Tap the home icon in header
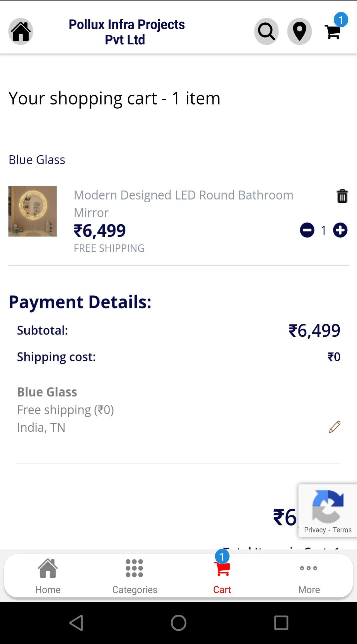Image resolution: width=357 pixels, height=644 pixels. 21,31
